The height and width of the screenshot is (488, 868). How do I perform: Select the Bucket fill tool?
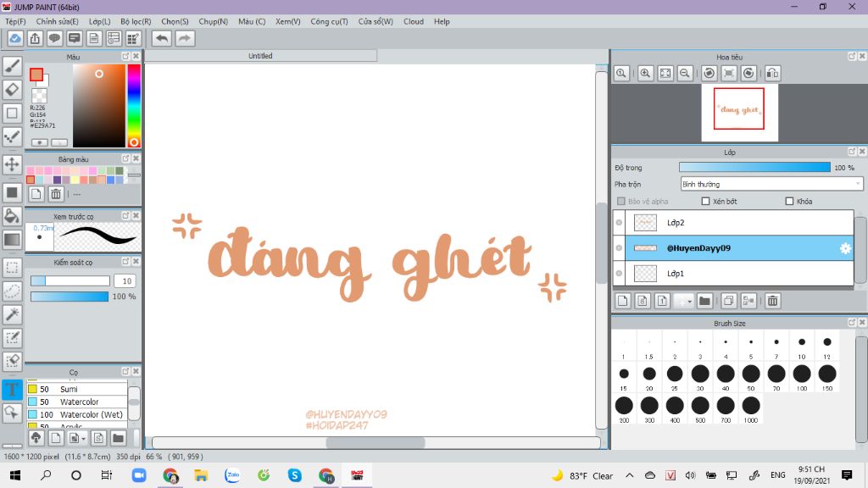[x=12, y=216]
